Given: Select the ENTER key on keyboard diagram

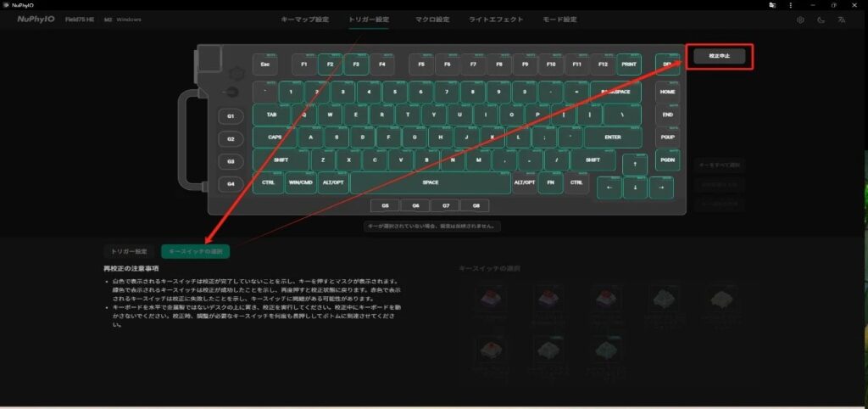Looking at the screenshot, I should click(x=613, y=137).
